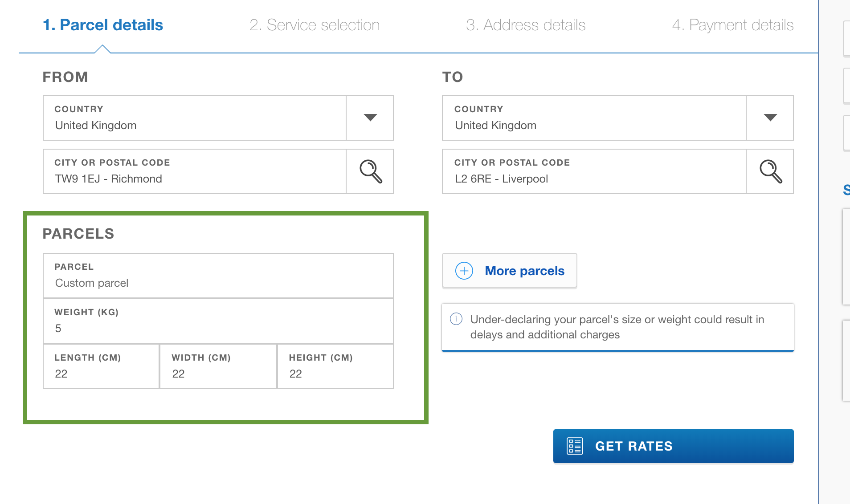Viewport: 850px width, 504px height.
Task: Select TO country field United Kingdom
Action: tap(594, 118)
